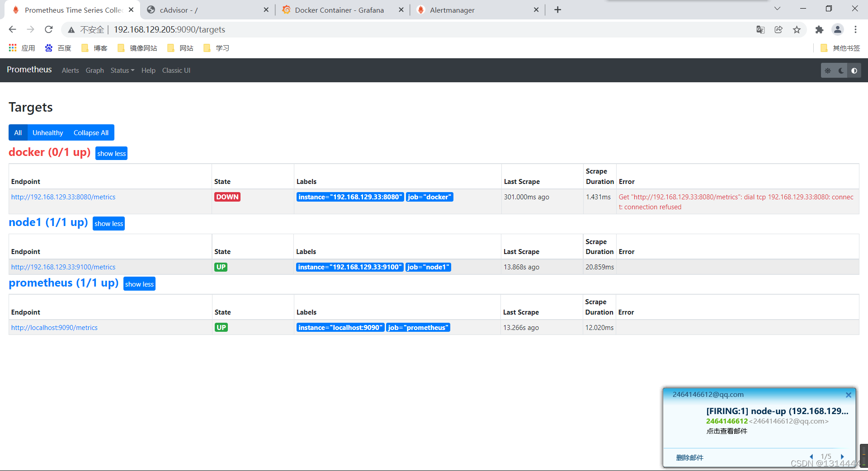
Task: Open the 镜像网站 bookmark folder
Action: tap(137, 48)
